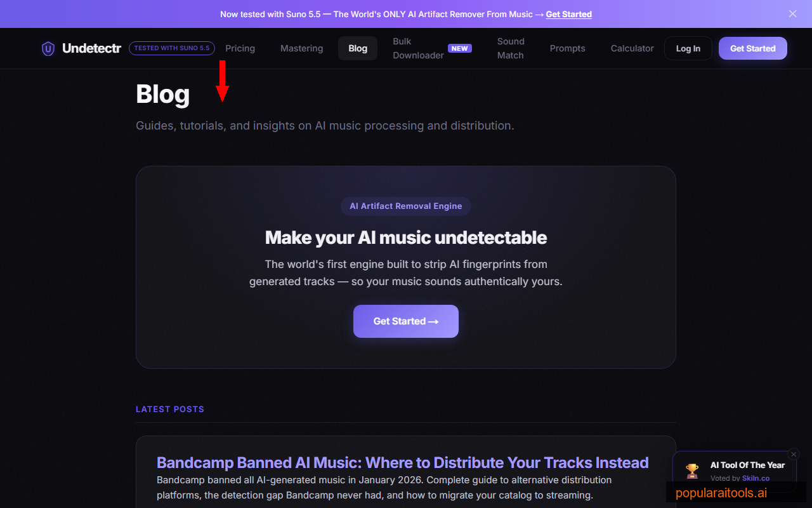Screen dimensions: 812x508
Task: Click the Undetectr shield logo icon
Action: click(48, 48)
